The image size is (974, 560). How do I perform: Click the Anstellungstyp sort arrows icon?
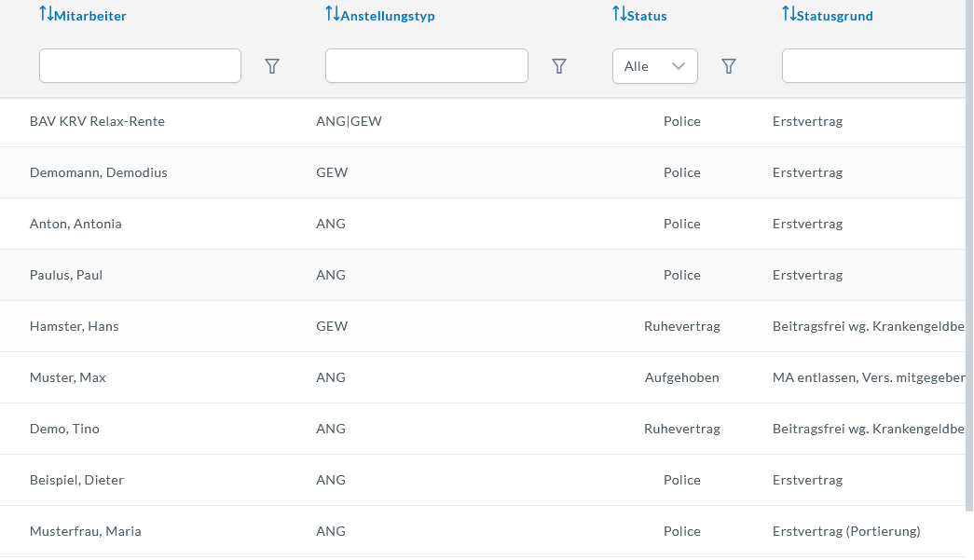pos(333,14)
